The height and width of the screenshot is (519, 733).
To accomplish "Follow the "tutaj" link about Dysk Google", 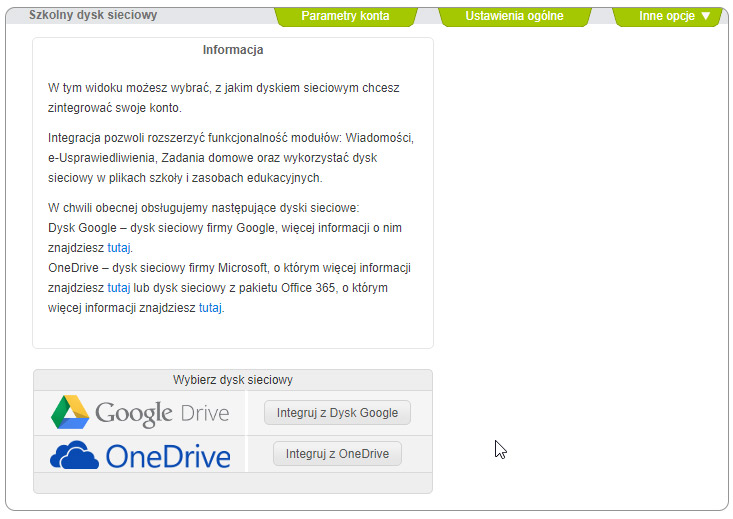I will point(119,248).
